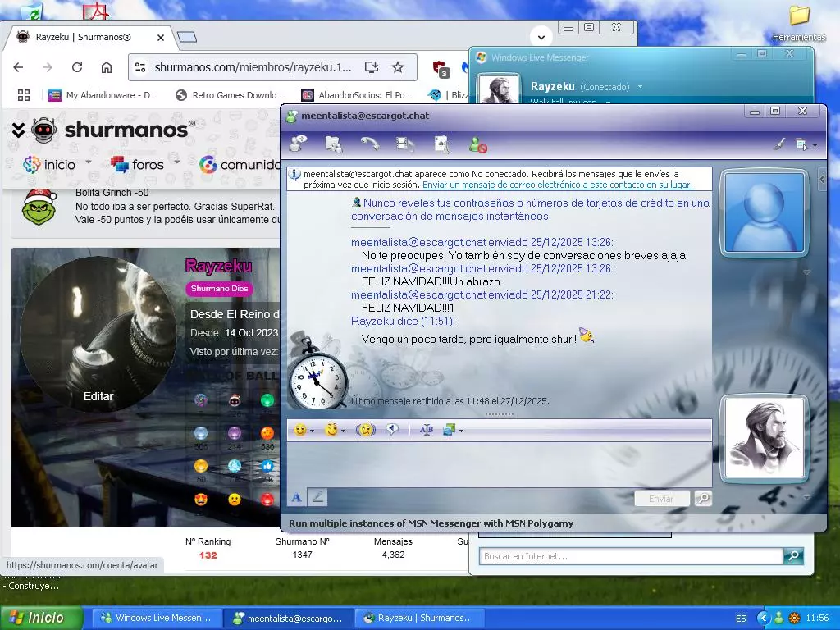The image size is (840, 630).
Task: Open the emoticon picker dropdown
Action: [304, 430]
